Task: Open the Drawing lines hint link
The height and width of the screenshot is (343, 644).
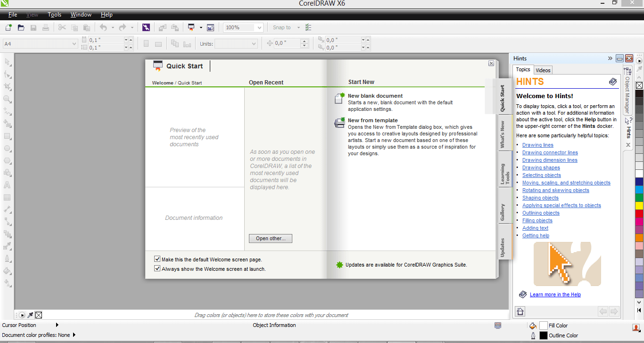Action: click(538, 145)
